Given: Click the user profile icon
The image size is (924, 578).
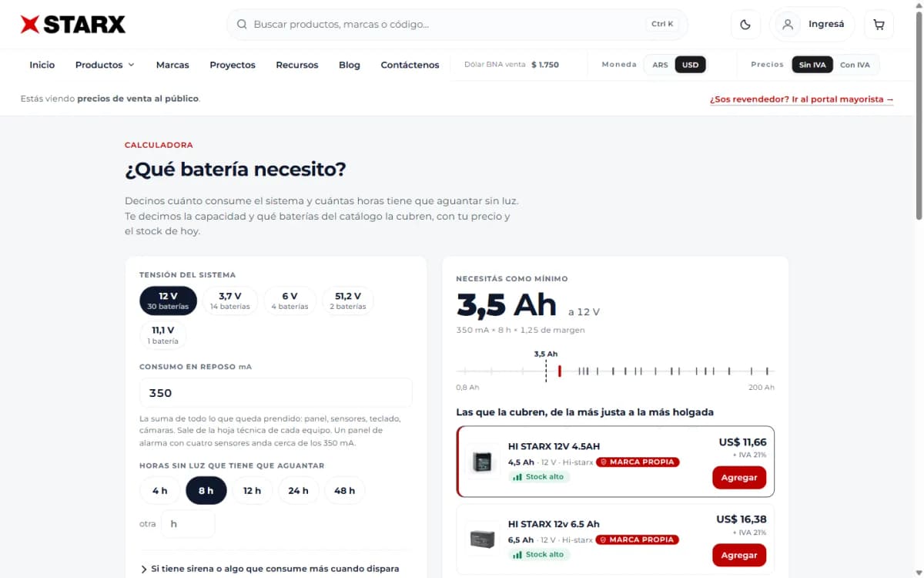Looking at the screenshot, I should click(x=788, y=25).
